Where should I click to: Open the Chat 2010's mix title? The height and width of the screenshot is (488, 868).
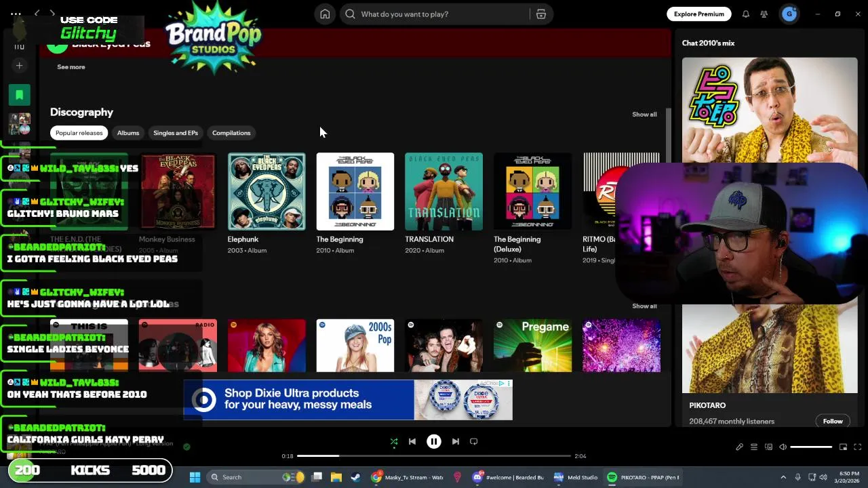point(708,43)
